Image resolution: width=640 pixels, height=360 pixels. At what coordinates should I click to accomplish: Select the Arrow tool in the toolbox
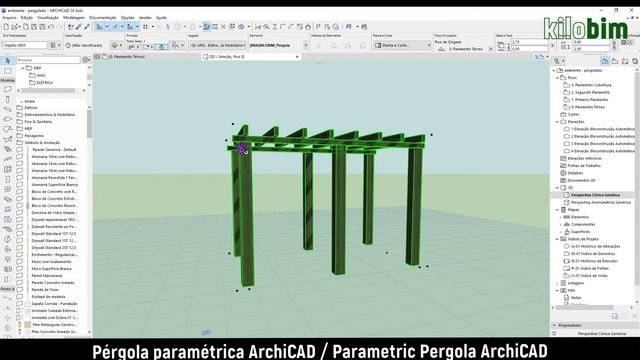click(7, 61)
